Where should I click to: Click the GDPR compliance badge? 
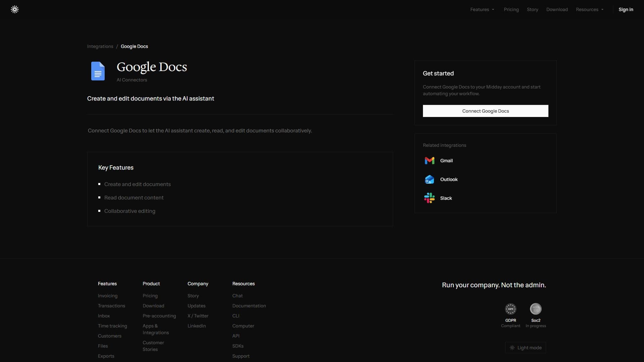[511, 309]
